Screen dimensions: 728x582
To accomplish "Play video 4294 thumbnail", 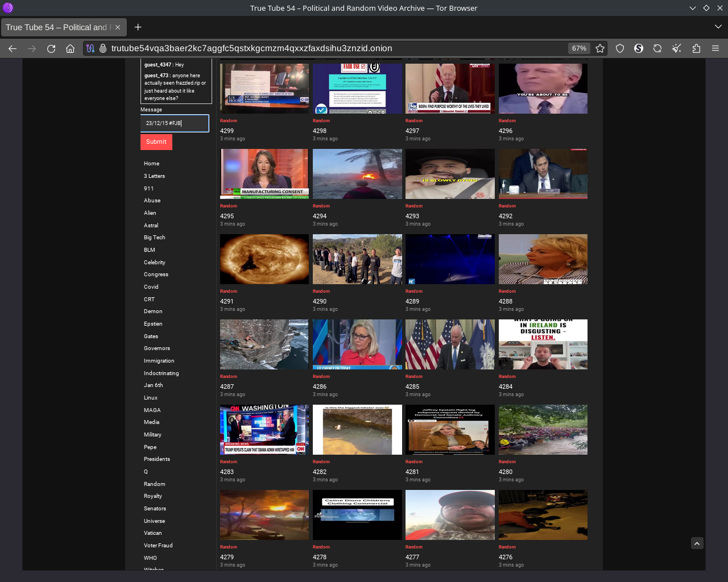I will 357,174.
